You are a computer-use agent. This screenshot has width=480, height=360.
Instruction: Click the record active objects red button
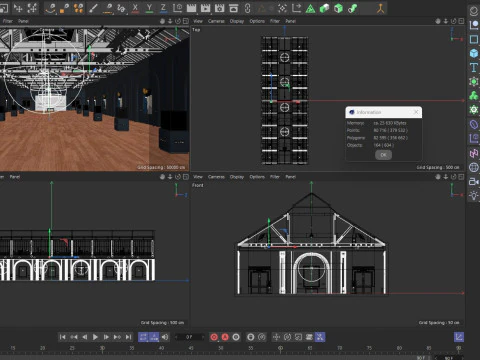click(214, 337)
